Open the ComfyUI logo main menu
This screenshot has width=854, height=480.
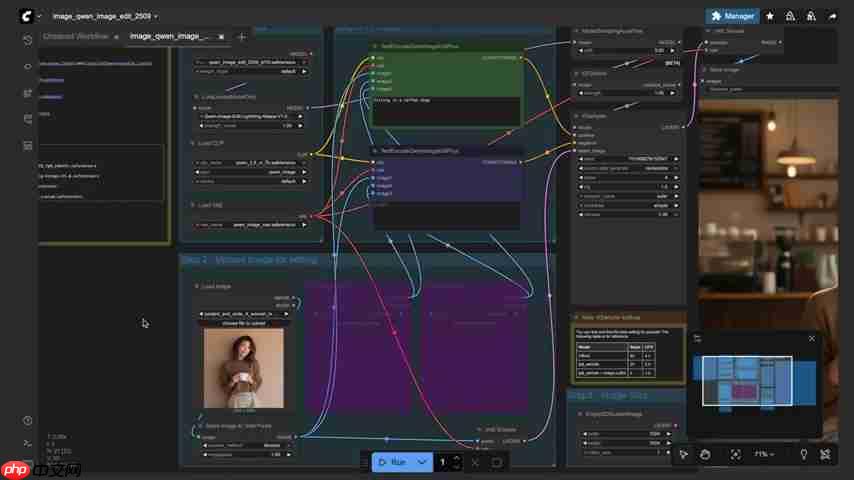pos(26,16)
